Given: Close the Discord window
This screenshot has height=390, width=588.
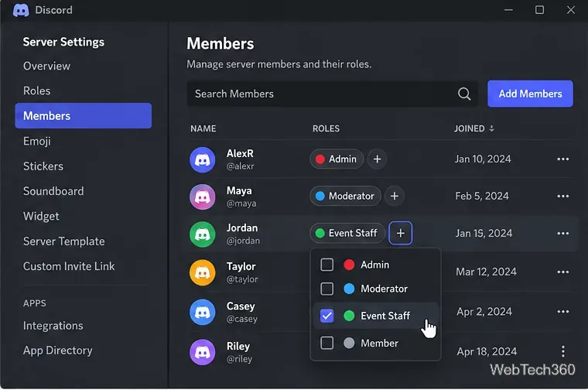Looking at the screenshot, I should (570, 10).
